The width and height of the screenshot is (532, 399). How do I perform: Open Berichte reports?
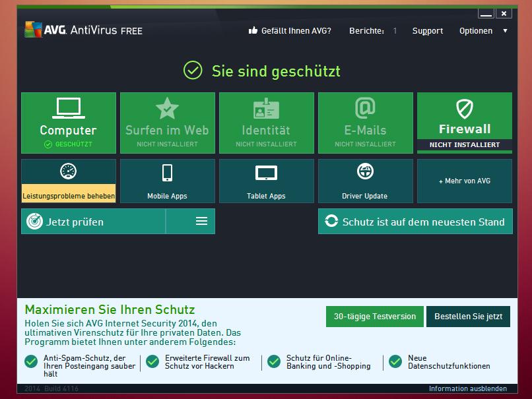[366, 31]
